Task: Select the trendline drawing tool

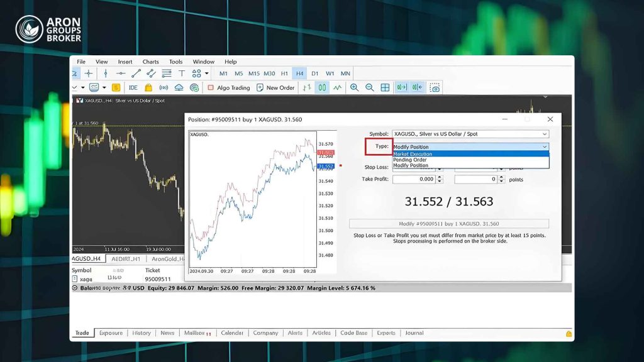Action: [x=136, y=74]
